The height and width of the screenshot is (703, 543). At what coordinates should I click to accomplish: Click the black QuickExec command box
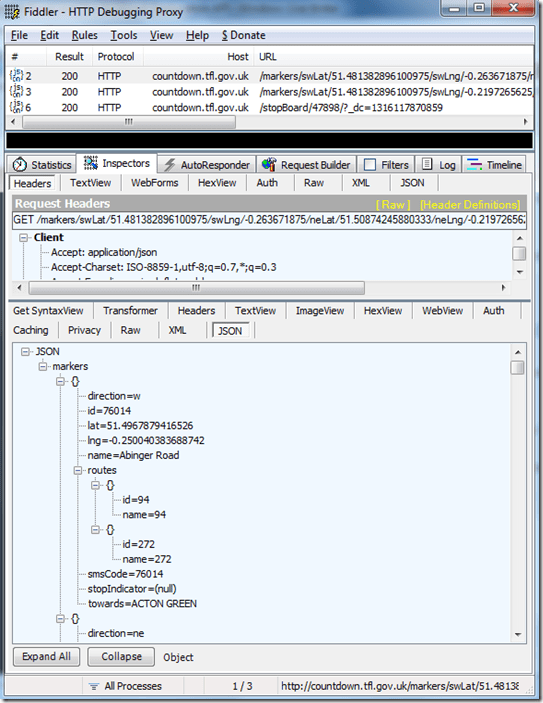[x=269, y=140]
